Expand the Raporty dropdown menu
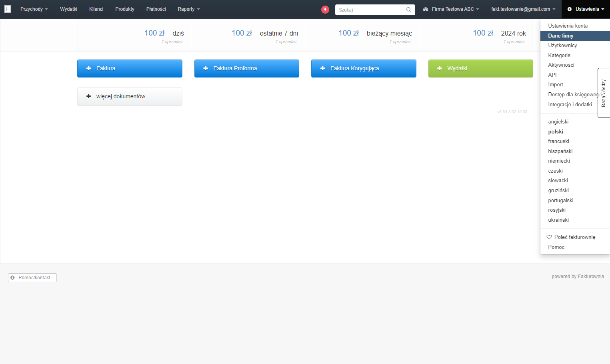Image resolution: width=610 pixels, height=364 pixels. coord(189,9)
